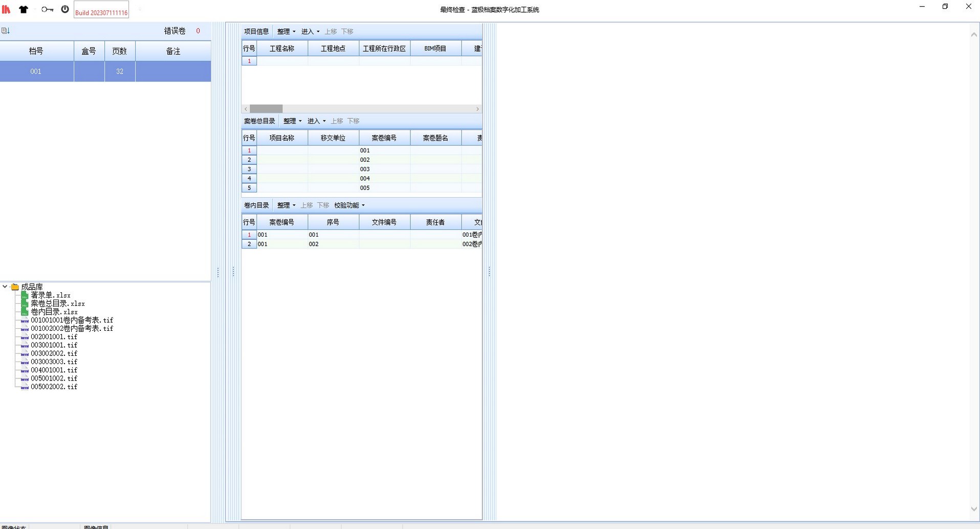Click the list sort icon above 档号

click(x=6, y=31)
